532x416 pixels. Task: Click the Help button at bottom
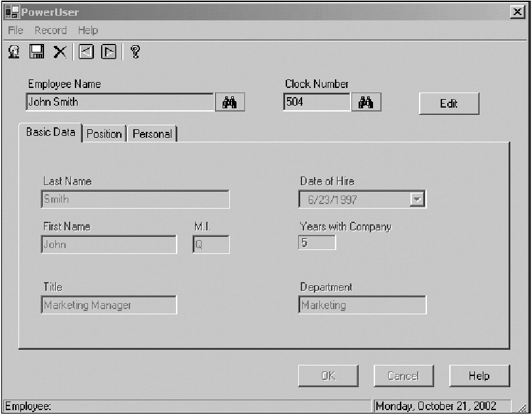479,376
